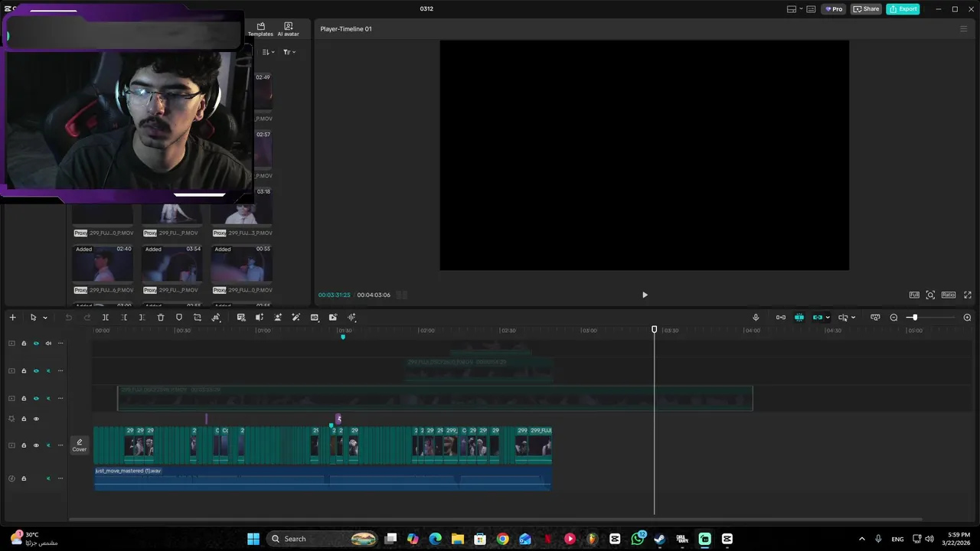Screen dimensions: 980x551
Task: Click the audio waveform beat icon
Action: [x=352, y=318]
